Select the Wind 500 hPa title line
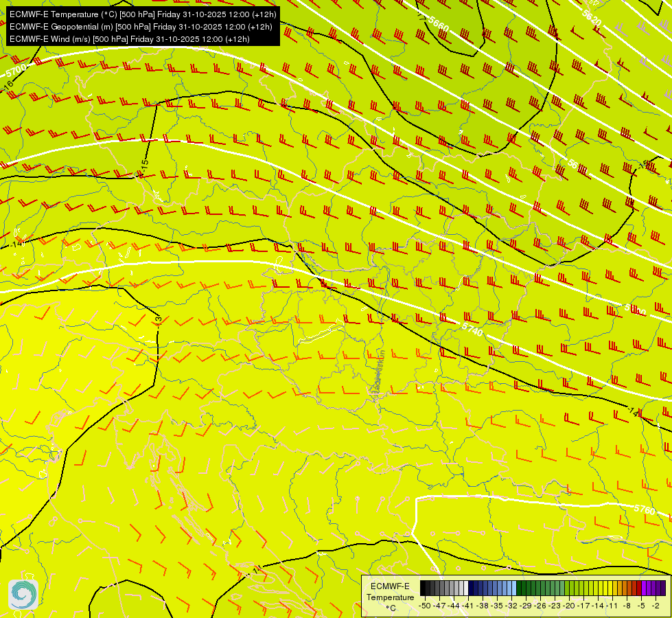The width and height of the screenshot is (672, 618). coord(130,39)
